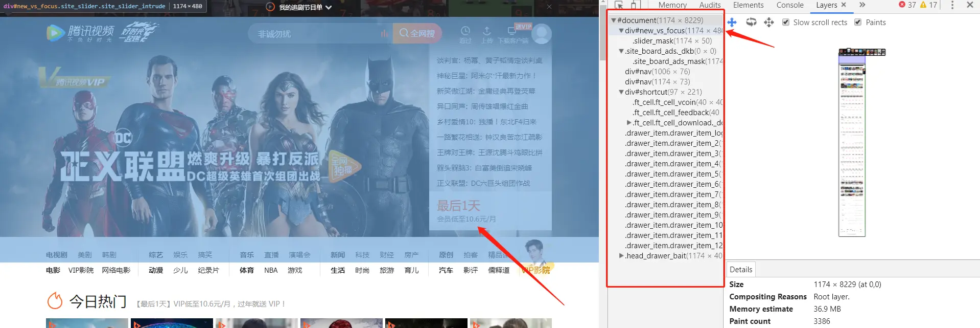Collapse the #document tree node

point(614,20)
